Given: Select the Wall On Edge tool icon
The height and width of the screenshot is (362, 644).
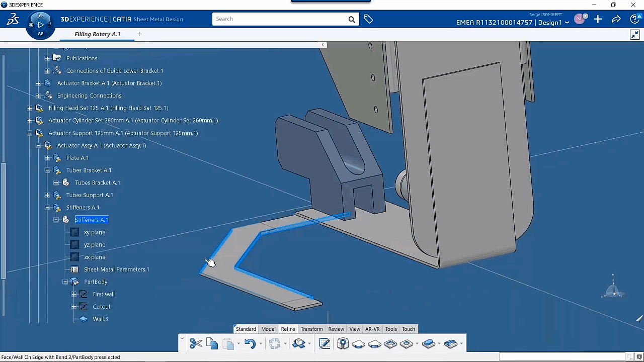Looking at the screenshot, I should [x=374, y=344].
